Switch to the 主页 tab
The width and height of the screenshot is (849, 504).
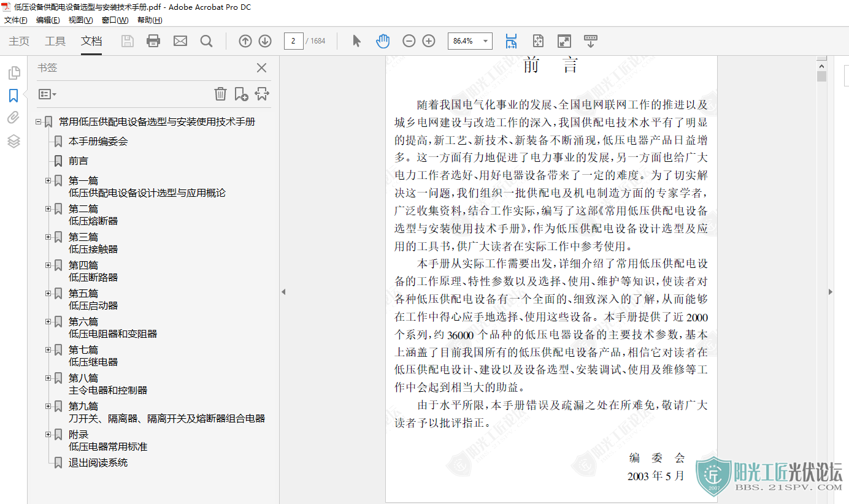point(19,41)
